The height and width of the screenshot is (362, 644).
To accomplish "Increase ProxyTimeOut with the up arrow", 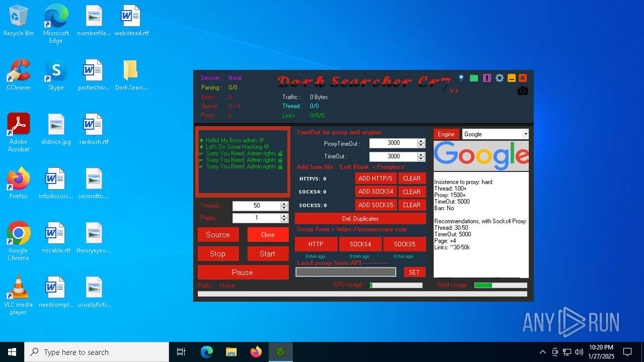I will [421, 141].
